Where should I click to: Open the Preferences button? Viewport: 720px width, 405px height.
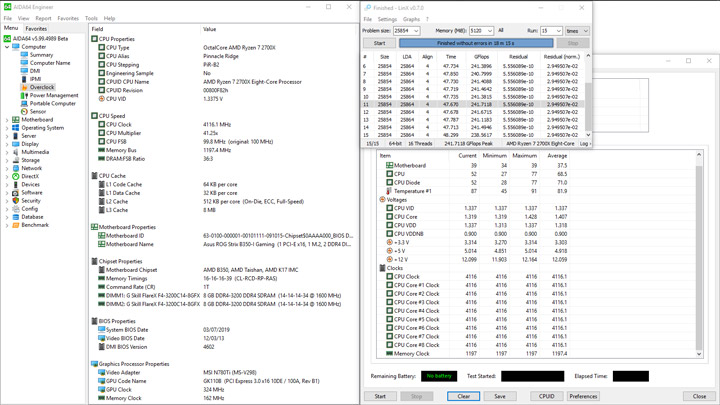coord(583,396)
